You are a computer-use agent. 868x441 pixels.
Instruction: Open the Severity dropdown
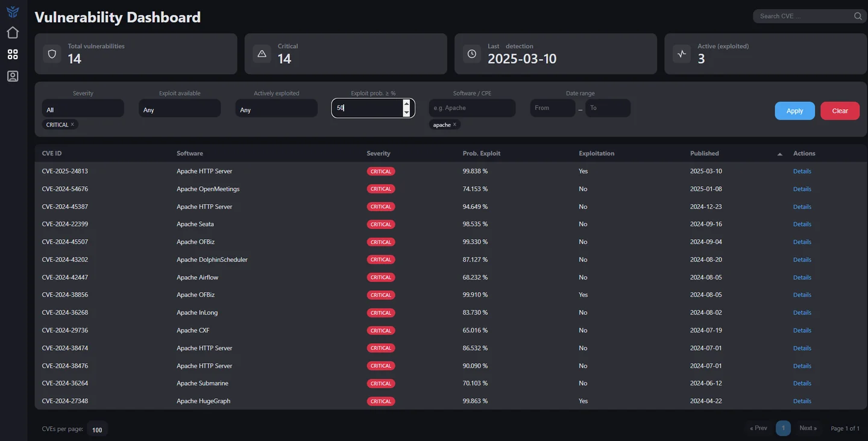point(83,108)
